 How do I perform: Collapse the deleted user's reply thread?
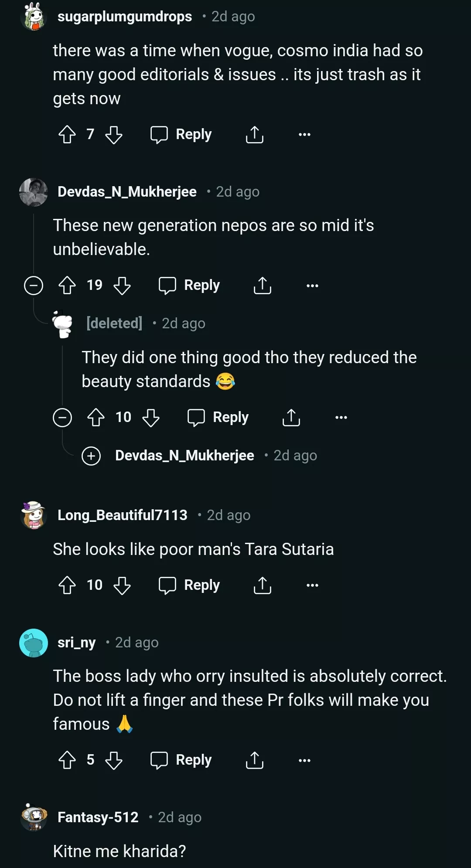click(x=62, y=418)
